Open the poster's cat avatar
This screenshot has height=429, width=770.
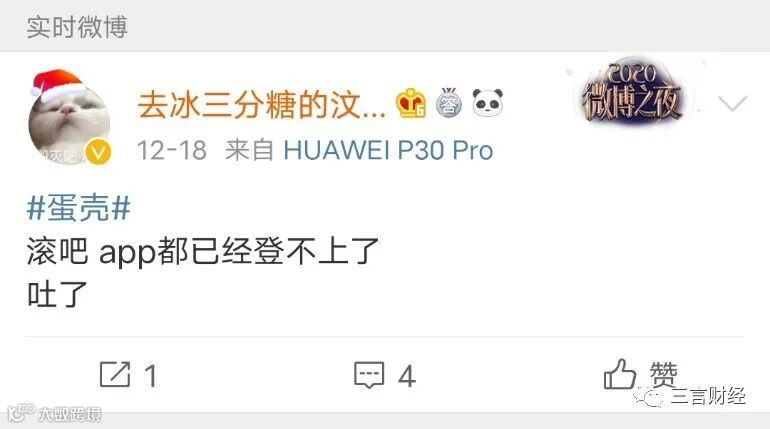69,118
